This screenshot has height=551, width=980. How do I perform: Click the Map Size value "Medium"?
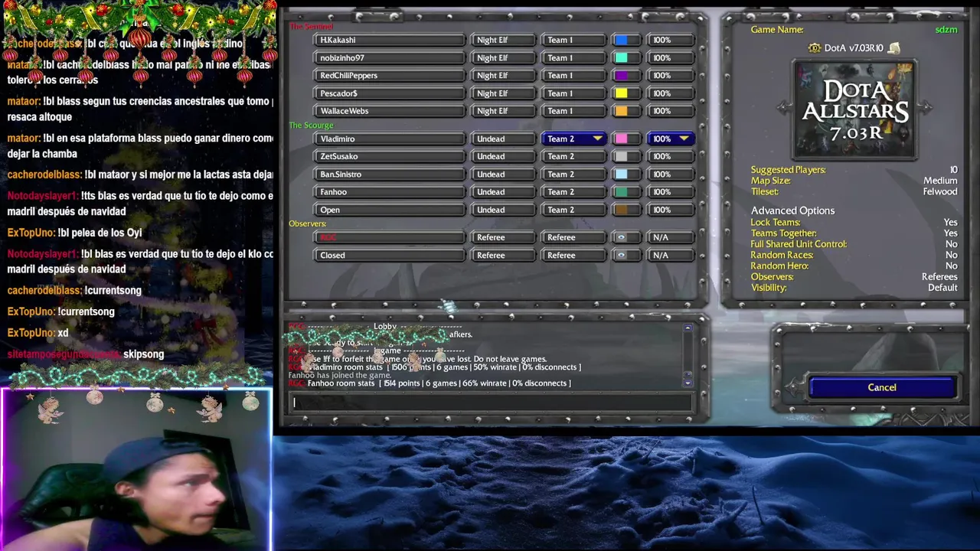tap(940, 181)
